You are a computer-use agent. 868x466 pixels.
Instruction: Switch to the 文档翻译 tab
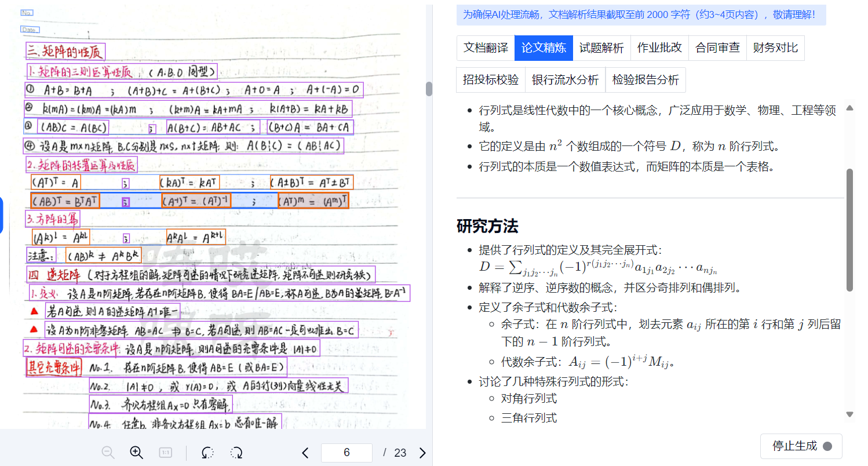click(485, 48)
